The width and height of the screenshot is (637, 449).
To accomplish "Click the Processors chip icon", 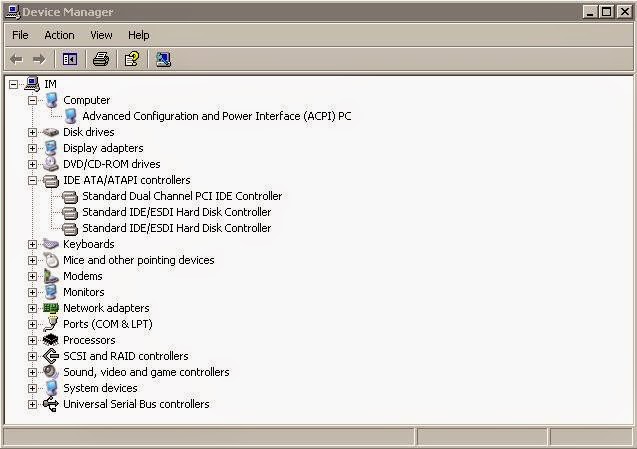I will pyautogui.click(x=51, y=340).
